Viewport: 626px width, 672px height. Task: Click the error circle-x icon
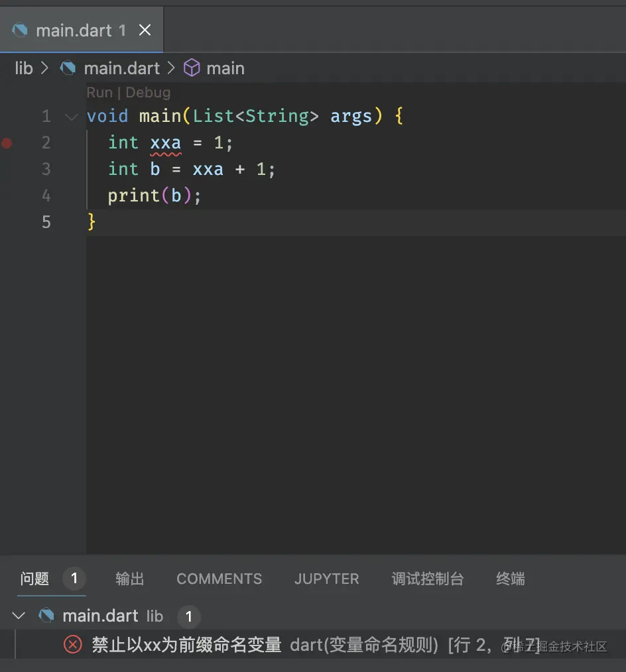point(73,645)
